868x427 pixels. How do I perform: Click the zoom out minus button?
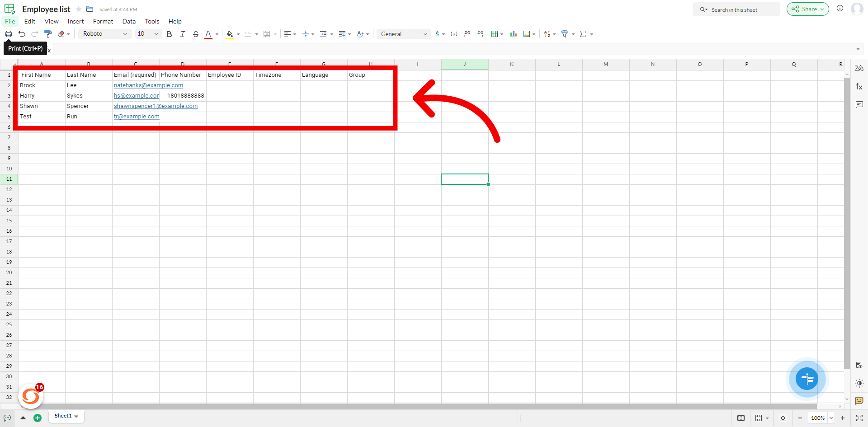tap(800, 418)
